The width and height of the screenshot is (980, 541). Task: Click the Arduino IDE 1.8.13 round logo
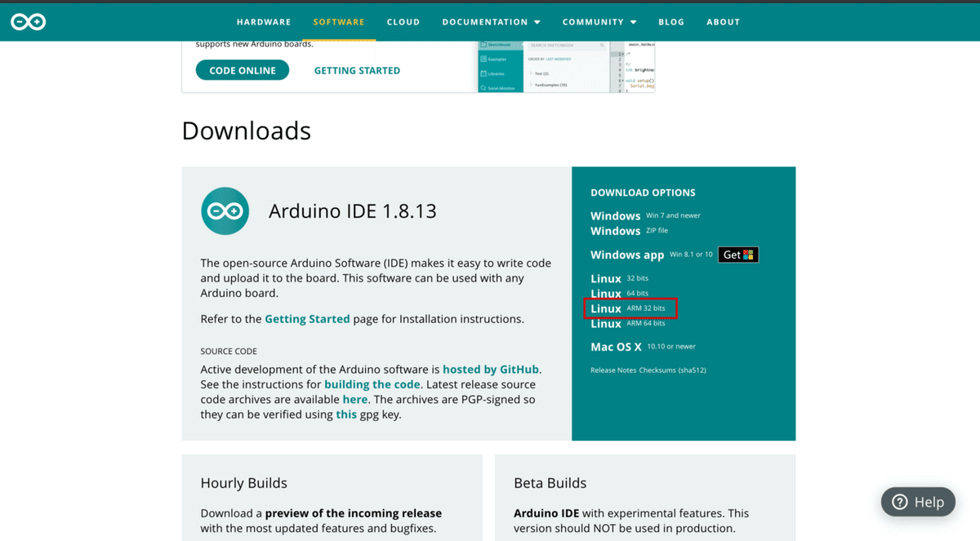[x=225, y=211]
